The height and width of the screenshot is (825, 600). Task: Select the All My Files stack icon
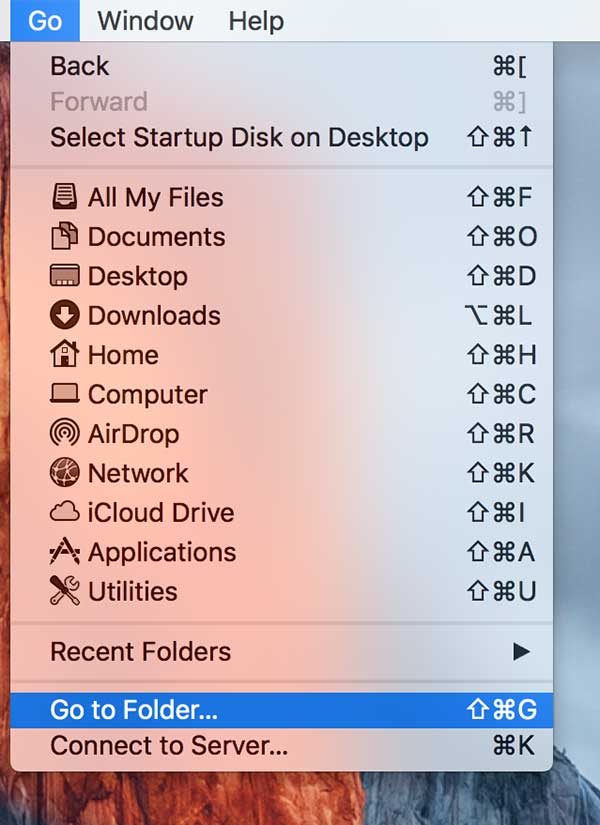[x=63, y=197]
